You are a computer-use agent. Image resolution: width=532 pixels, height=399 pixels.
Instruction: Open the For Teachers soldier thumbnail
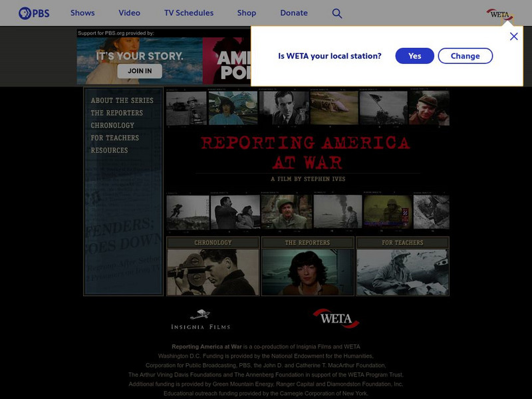click(x=403, y=273)
